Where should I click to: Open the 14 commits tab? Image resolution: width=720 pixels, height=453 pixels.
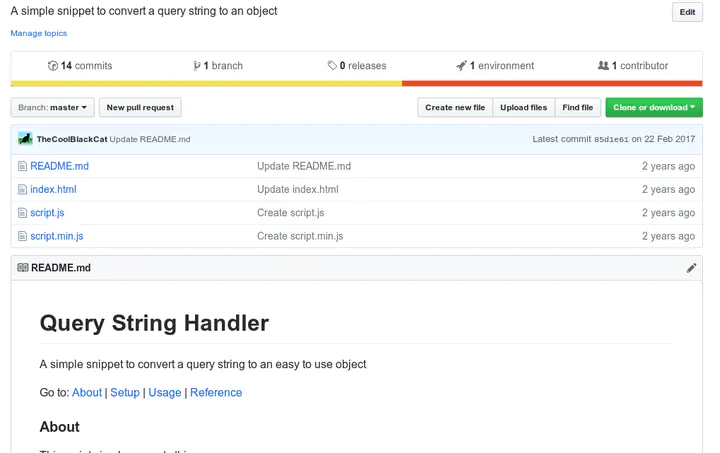80,66
